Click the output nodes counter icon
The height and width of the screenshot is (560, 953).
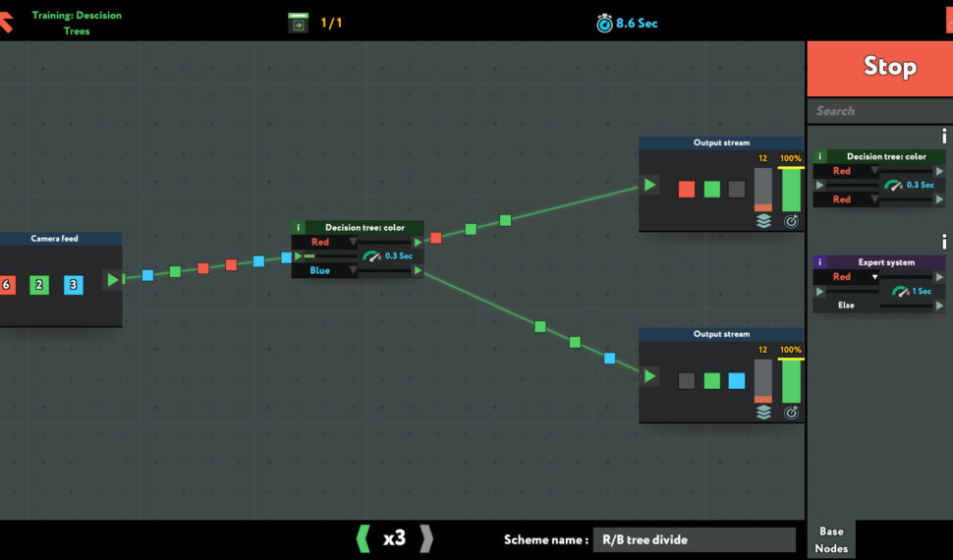pyautogui.click(x=298, y=23)
